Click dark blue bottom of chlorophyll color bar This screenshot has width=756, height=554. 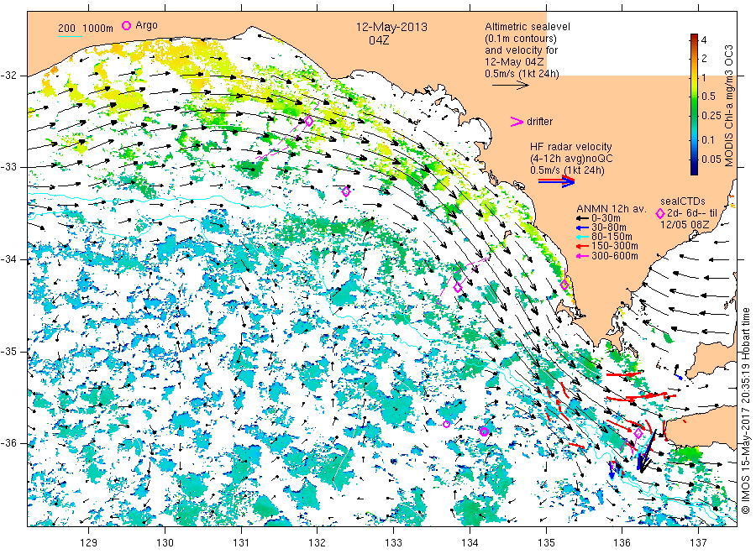pos(694,170)
